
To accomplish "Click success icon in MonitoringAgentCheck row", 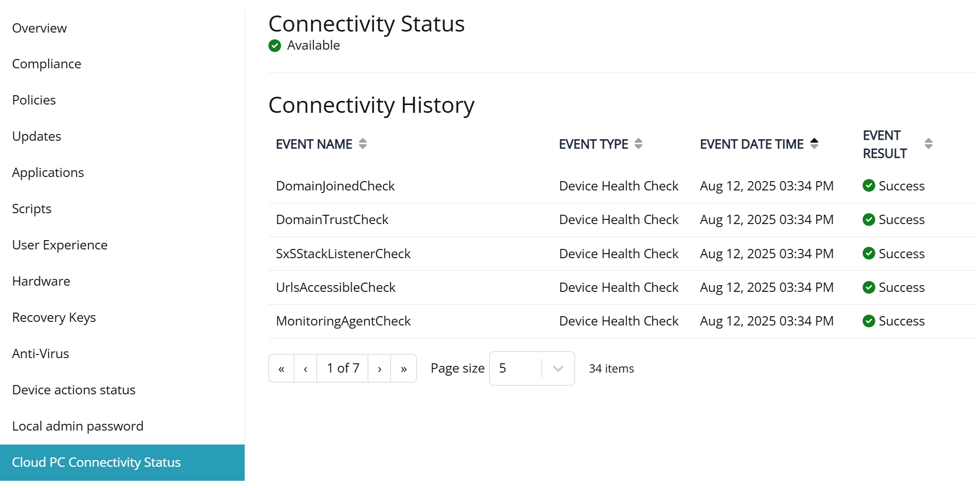I will [869, 321].
